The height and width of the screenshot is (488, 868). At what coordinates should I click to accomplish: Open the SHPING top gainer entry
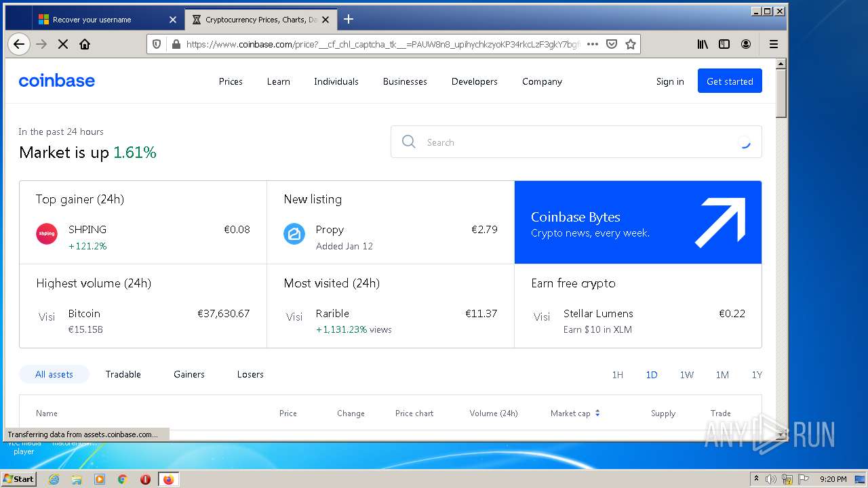(x=143, y=222)
